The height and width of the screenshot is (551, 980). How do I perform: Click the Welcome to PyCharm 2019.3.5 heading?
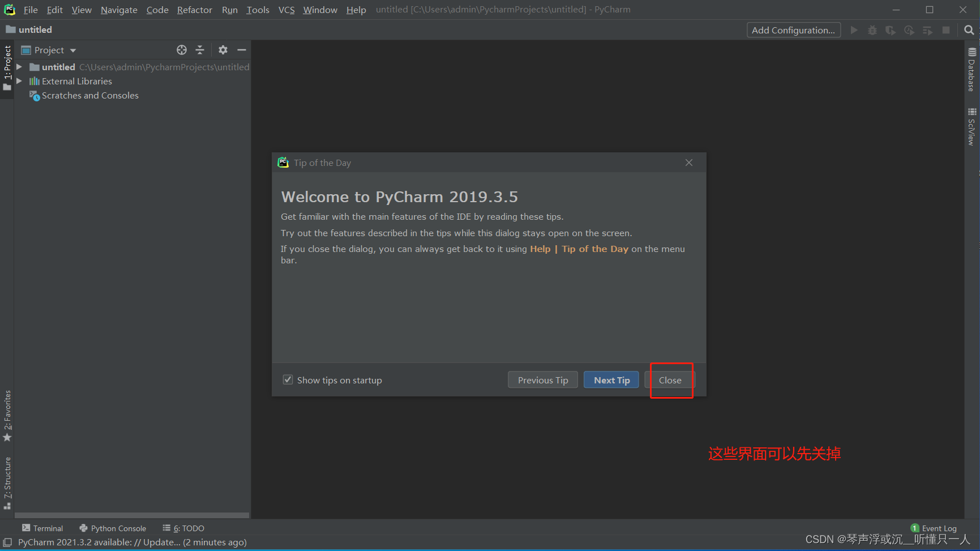[400, 197]
